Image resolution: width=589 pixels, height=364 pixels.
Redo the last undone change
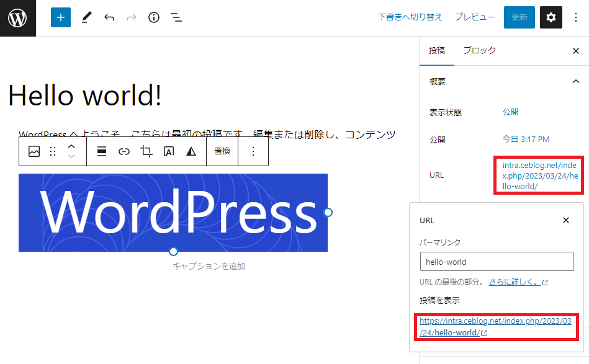point(132,17)
